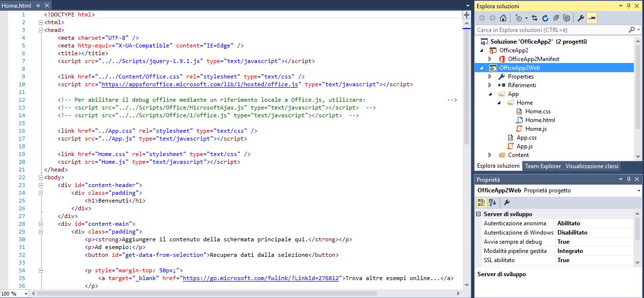Open property pages wrench in Proprietà panel
This screenshot has width=644, height=298.
[507, 203]
